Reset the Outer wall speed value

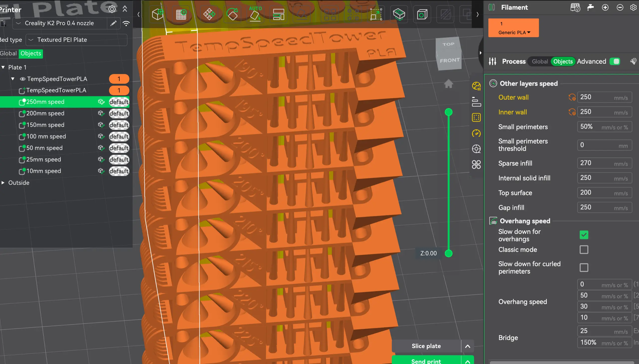point(572,97)
